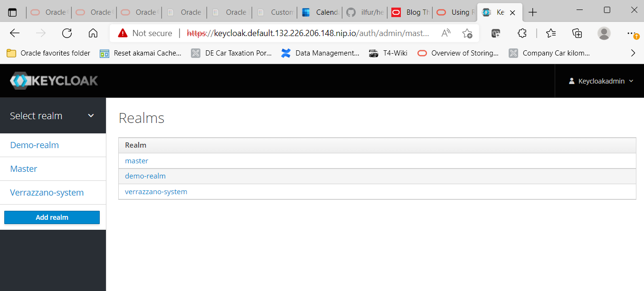Open a new tab with plus icon

[x=533, y=12]
